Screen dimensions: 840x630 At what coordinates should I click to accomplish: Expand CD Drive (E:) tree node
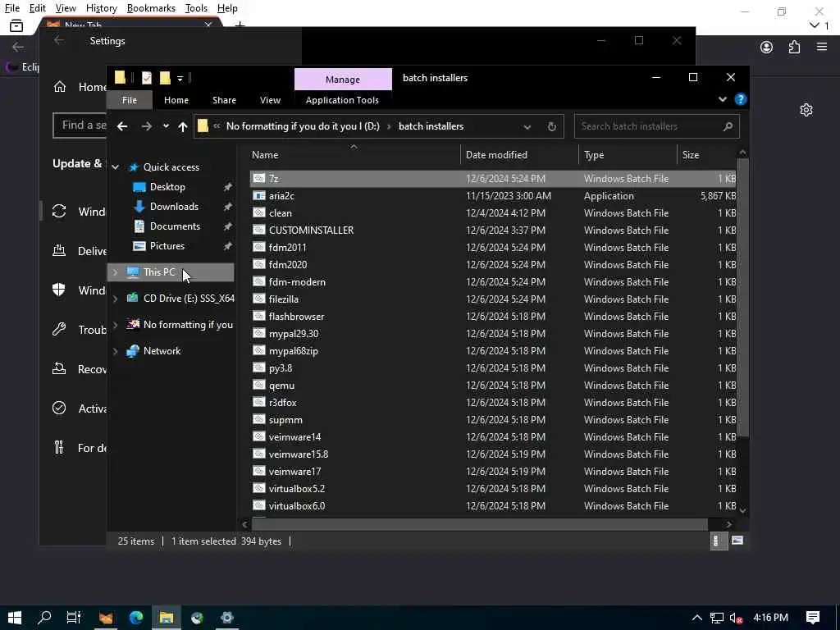(x=115, y=299)
